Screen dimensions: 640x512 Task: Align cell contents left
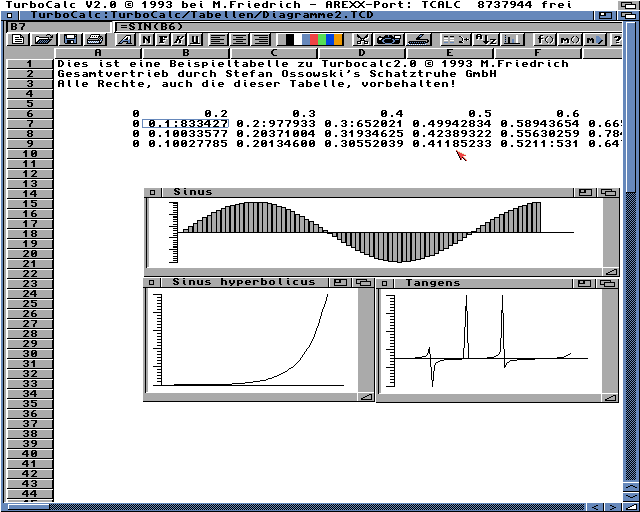(x=219, y=40)
